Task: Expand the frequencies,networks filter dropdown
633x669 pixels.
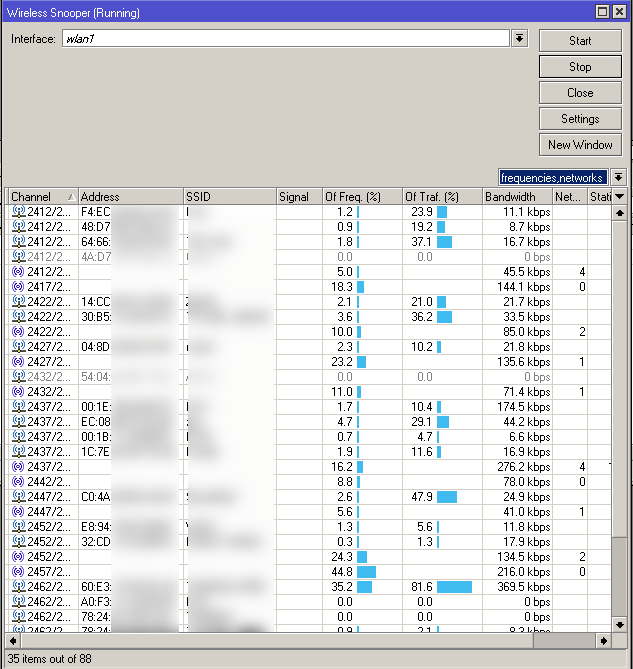Action: point(618,177)
